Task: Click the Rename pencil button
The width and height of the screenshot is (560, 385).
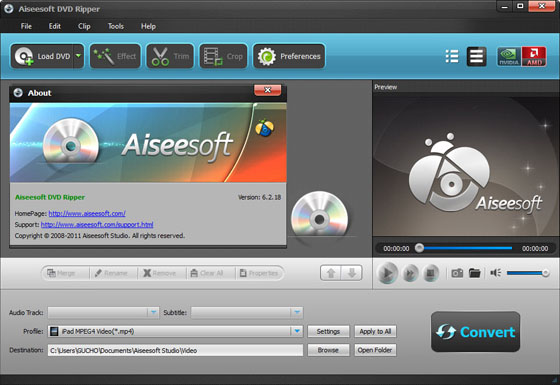Action: [x=113, y=273]
